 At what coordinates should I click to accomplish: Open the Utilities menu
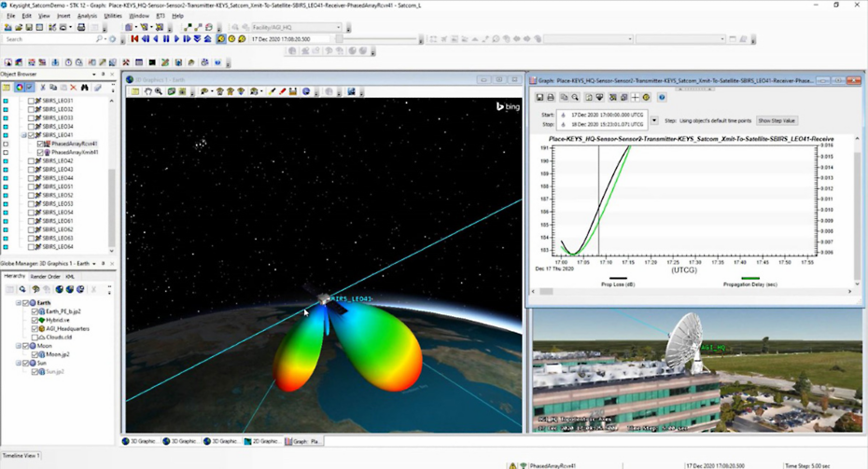pyautogui.click(x=113, y=16)
